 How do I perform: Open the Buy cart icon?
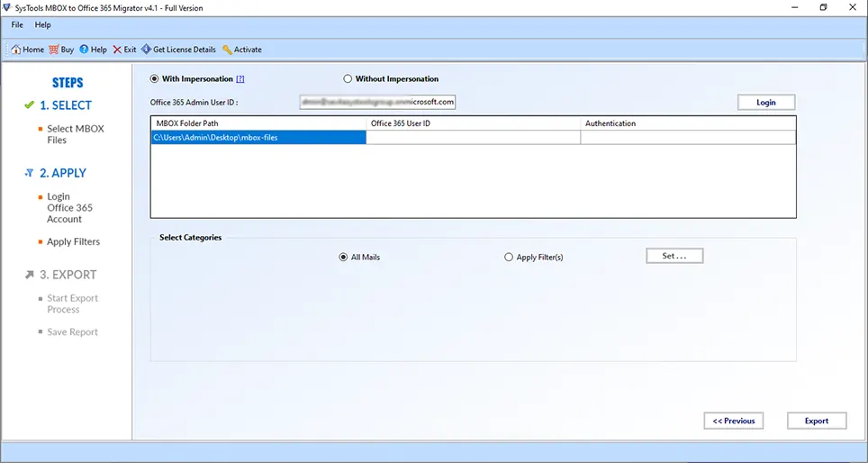tap(54, 50)
